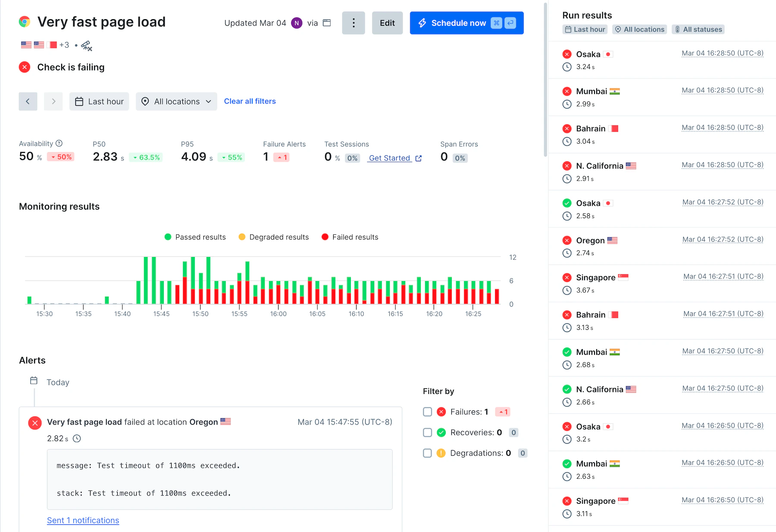The image size is (776, 532).
Task: Click the muted alerts telescope icon near the flags
Action: pos(86,45)
